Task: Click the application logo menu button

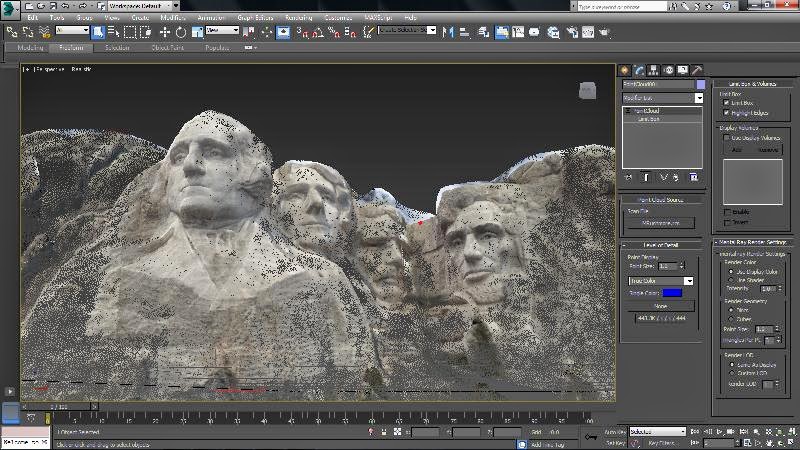Action: (10, 10)
